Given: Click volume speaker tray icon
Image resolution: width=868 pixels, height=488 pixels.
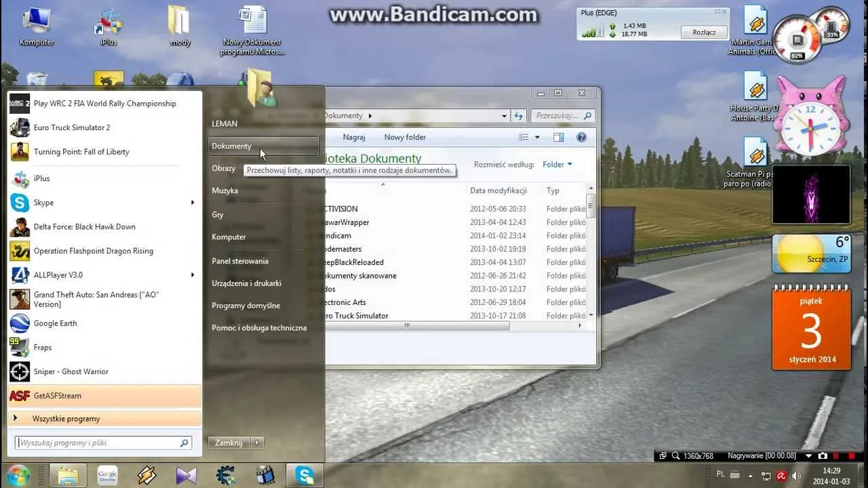Looking at the screenshot, I should (x=795, y=476).
